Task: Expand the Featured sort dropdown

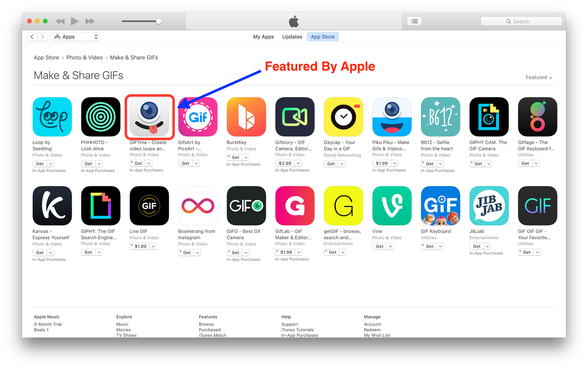Action: pos(539,77)
